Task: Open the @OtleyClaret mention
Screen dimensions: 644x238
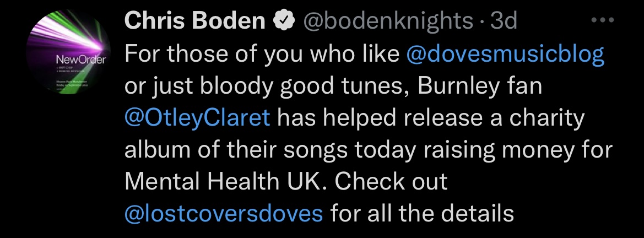Action: (x=198, y=118)
